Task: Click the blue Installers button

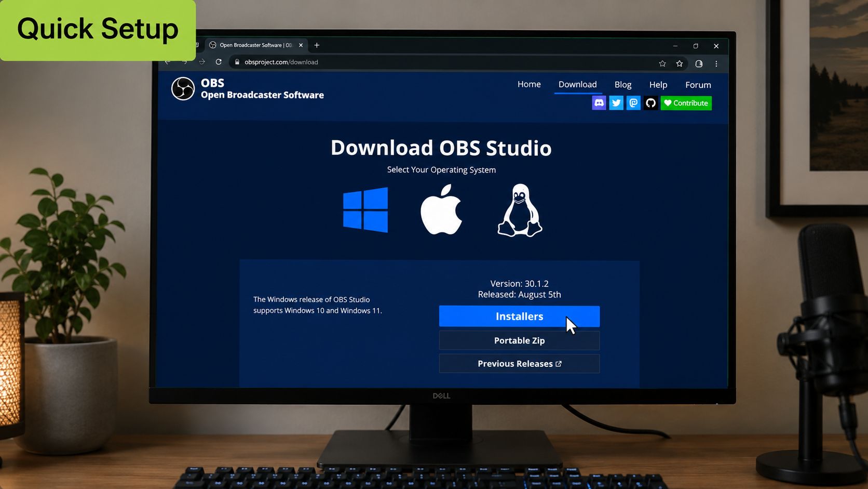Action: [x=519, y=316]
